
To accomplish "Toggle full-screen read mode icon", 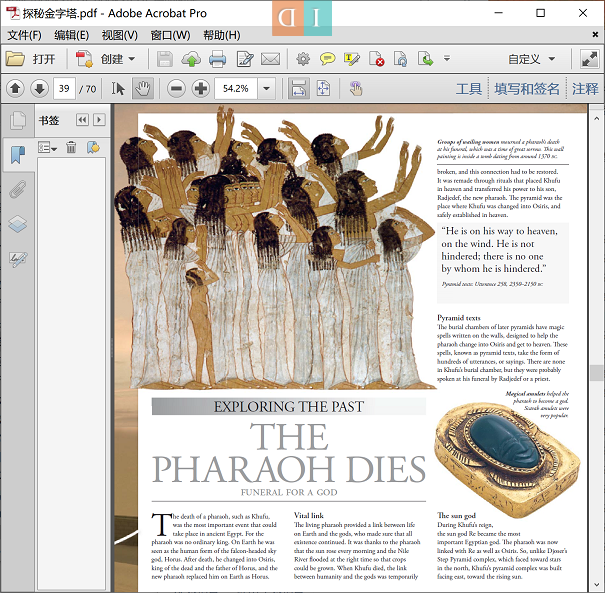I will point(590,59).
